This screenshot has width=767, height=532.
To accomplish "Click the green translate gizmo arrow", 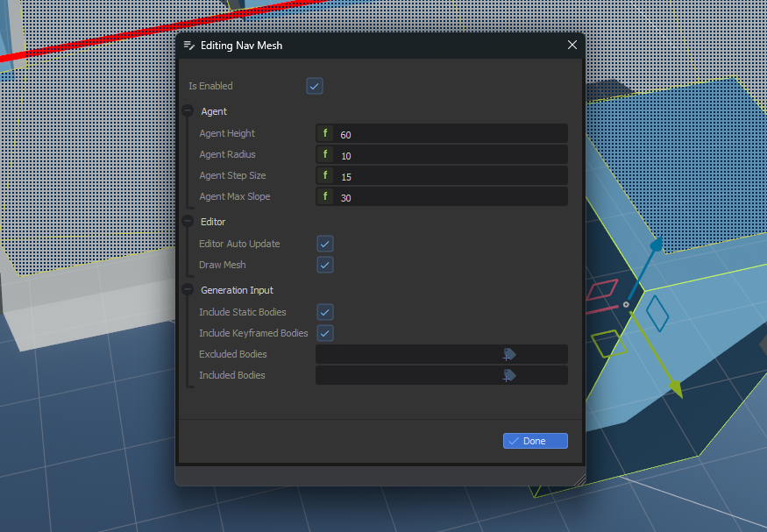I will pos(674,388).
